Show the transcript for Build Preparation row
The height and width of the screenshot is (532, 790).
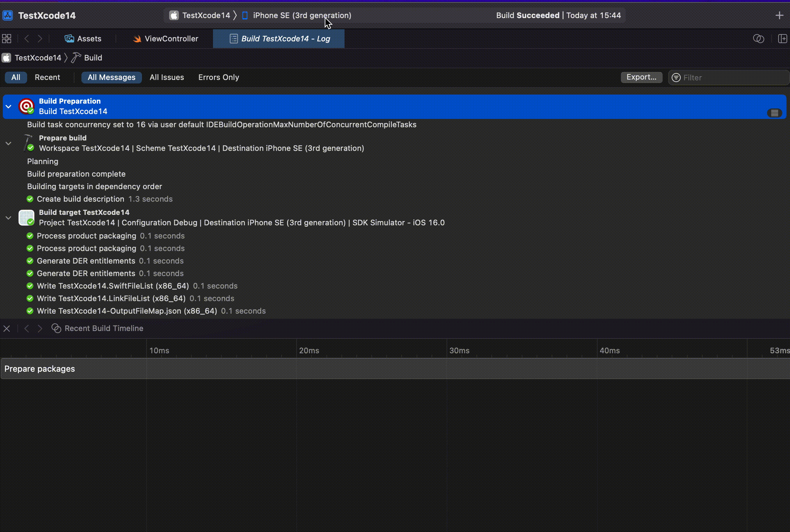tap(775, 113)
